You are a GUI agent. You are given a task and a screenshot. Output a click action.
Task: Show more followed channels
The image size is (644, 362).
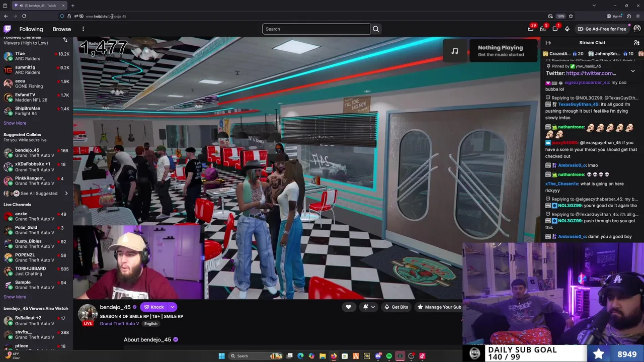pyautogui.click(x=15, y=123)
